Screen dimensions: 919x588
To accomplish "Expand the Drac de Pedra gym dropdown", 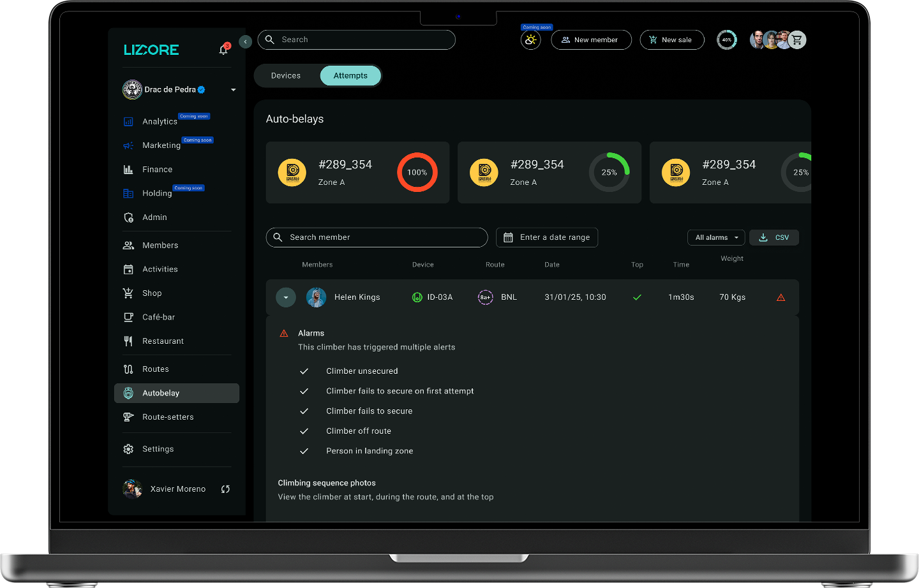I will click(x=233, y=90).
